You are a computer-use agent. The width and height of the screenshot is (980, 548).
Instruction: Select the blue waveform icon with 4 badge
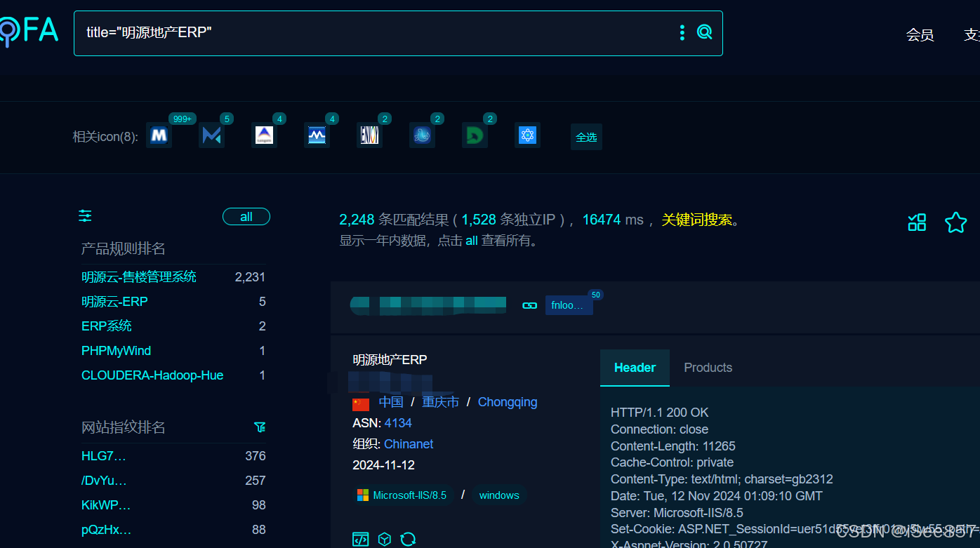(x=317, y=135)
